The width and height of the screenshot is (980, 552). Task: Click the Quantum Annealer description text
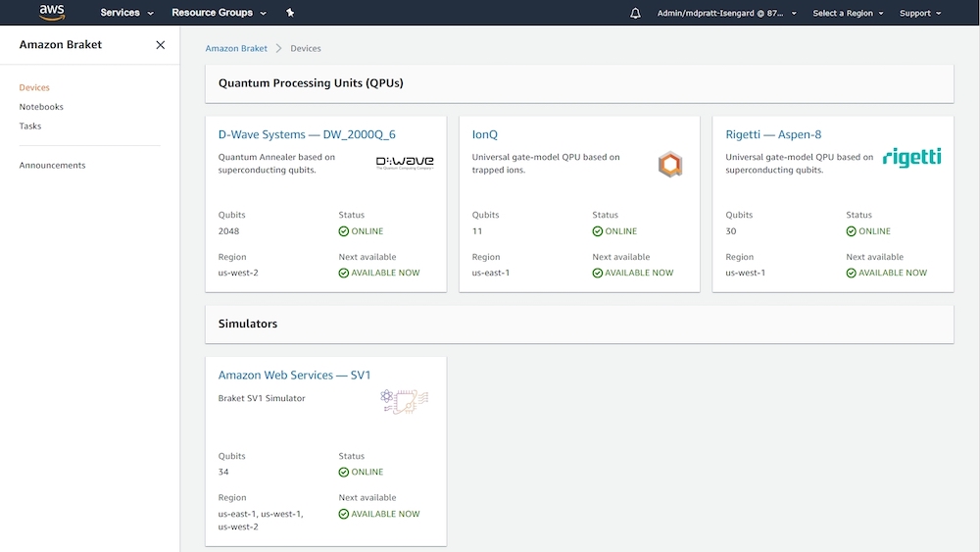276,164
